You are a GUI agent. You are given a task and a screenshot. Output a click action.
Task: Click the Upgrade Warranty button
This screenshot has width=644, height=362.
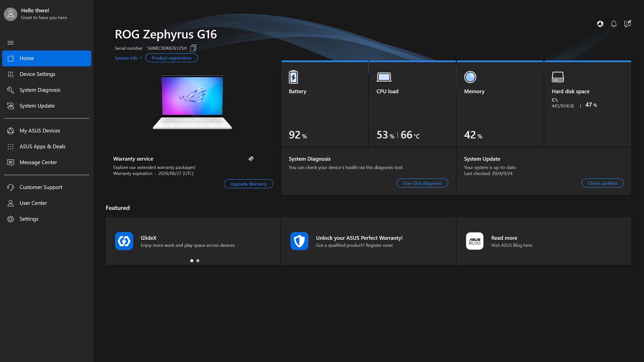pyautogui.click(x=248, y=184)
